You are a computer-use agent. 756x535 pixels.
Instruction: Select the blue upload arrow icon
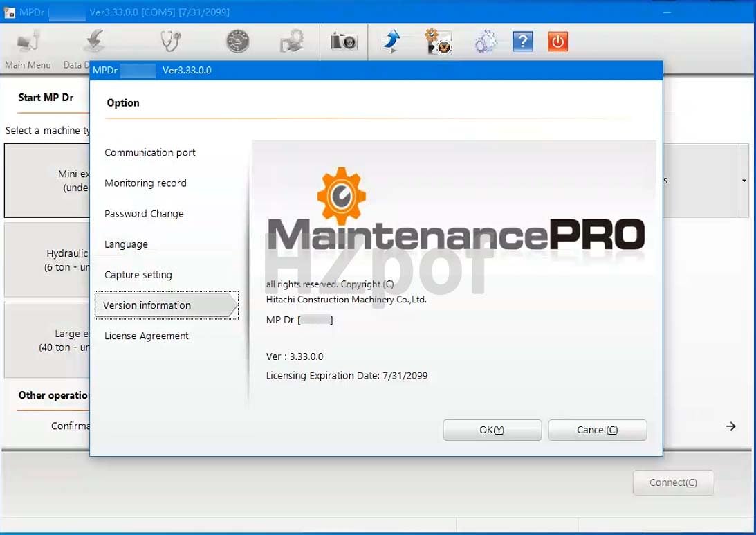393,42
